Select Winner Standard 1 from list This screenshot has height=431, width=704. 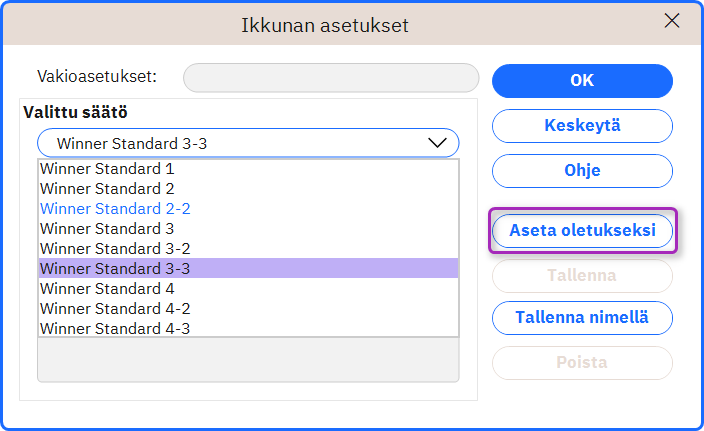(248, 169)
